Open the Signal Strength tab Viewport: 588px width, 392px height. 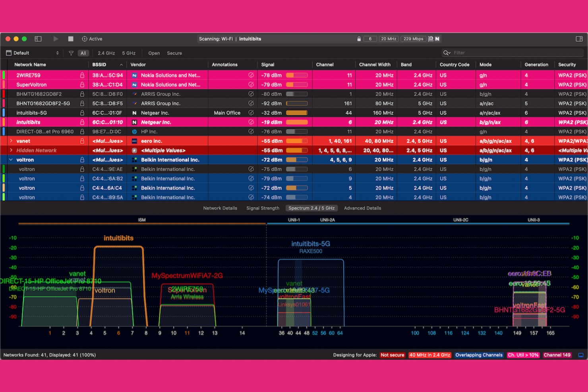(263, 208)
